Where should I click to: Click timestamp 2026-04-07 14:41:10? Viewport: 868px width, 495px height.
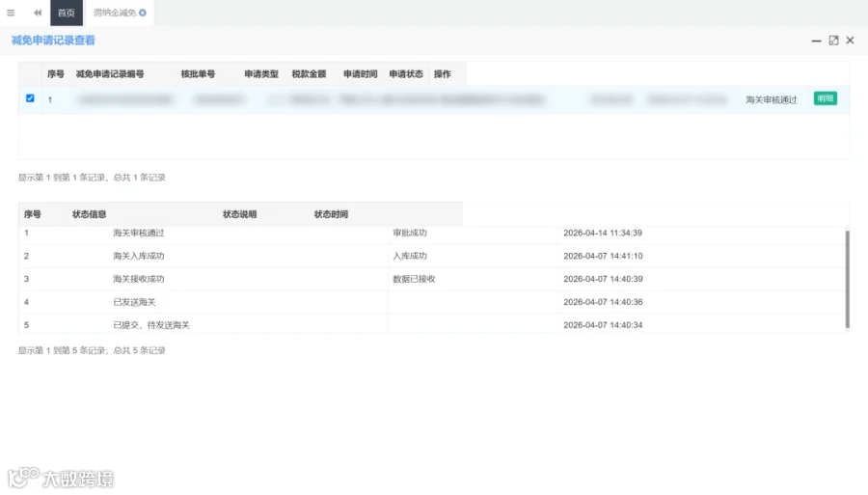(x=603, y=257)
